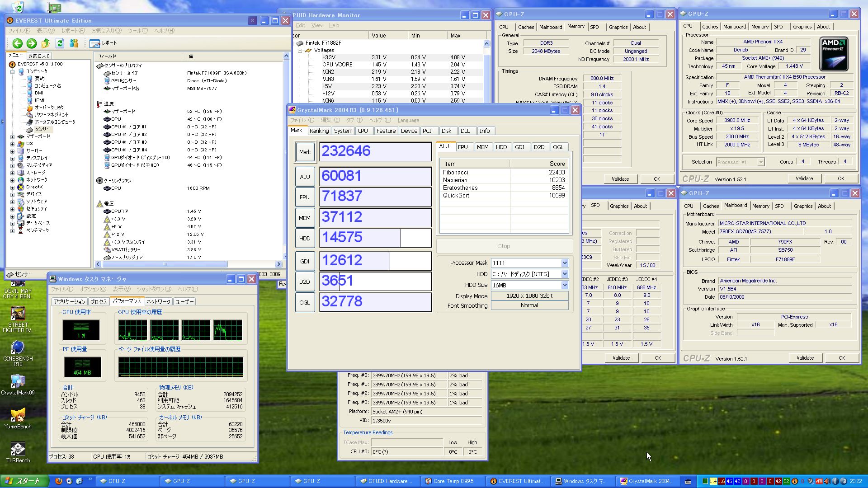
Task: Collapse the Voltages node in Hardware Monitor
Action: (x=300, y=51)
